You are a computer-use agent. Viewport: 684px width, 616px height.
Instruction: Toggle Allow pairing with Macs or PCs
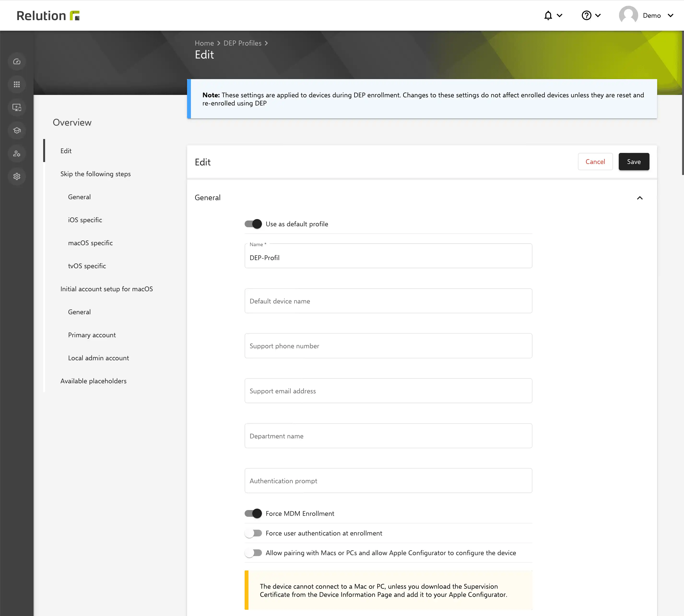point(253,553)
